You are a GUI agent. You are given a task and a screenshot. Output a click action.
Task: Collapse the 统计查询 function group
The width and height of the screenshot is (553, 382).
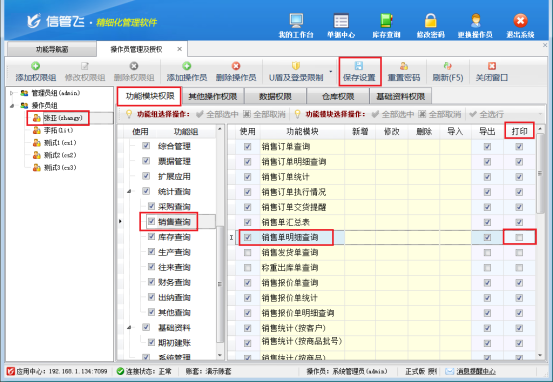[x=129, y=192]
